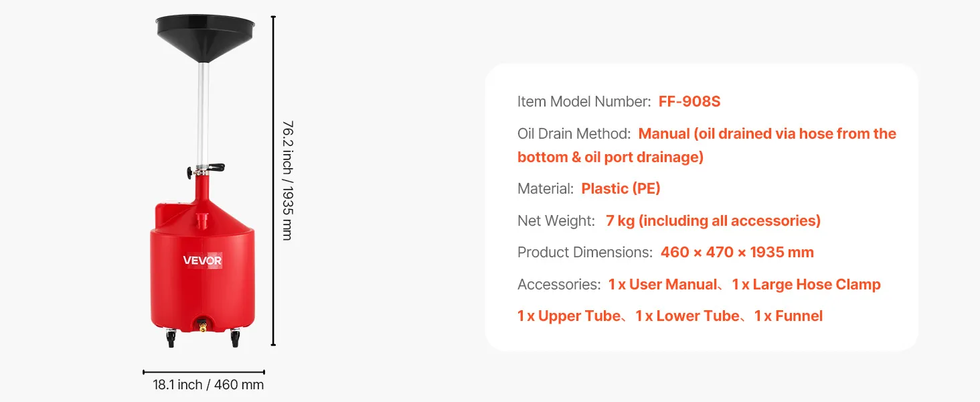Click the 1 x User Manual accessory

click(662, 285)
